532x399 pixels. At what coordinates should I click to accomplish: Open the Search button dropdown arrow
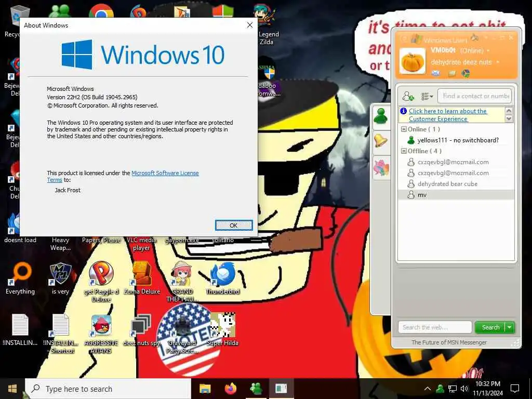(510, 327)
